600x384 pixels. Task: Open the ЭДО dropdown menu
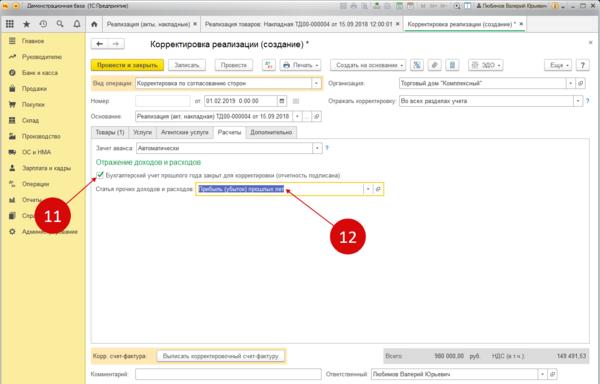[x=486, y=65]
